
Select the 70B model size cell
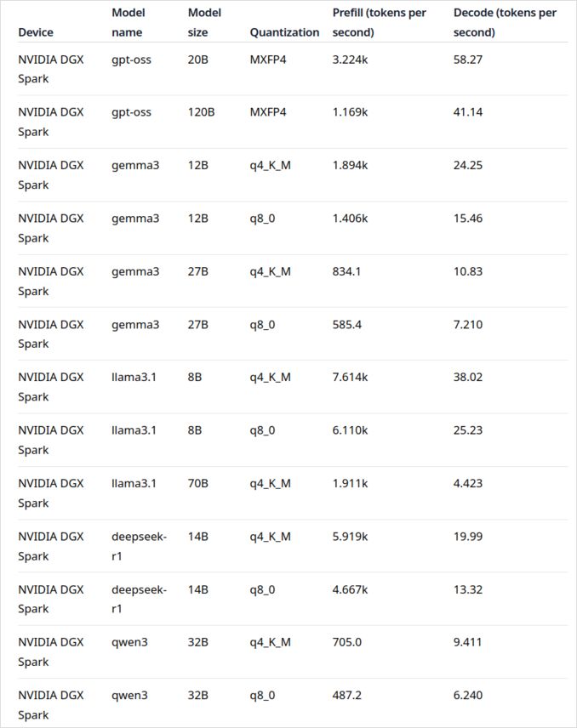pos(198,483)
